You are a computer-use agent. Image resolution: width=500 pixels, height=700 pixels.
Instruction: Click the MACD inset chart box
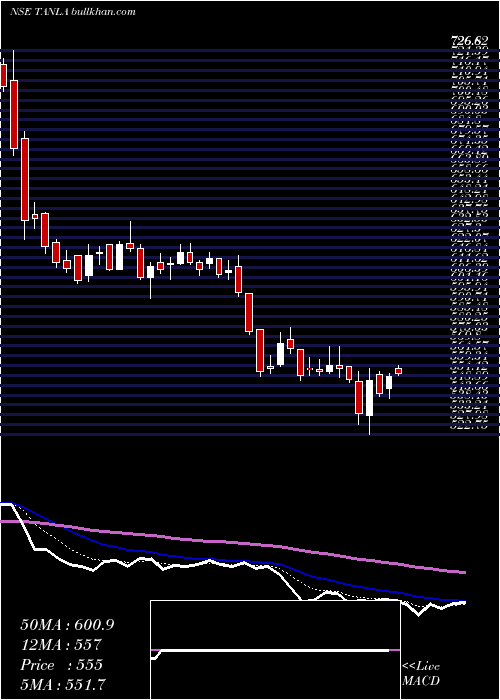point(275,650)
